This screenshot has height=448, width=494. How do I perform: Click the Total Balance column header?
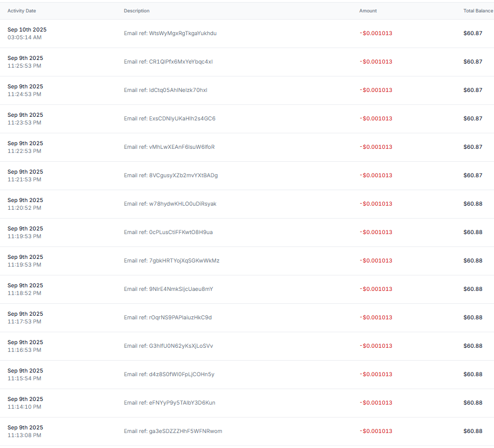477,11
